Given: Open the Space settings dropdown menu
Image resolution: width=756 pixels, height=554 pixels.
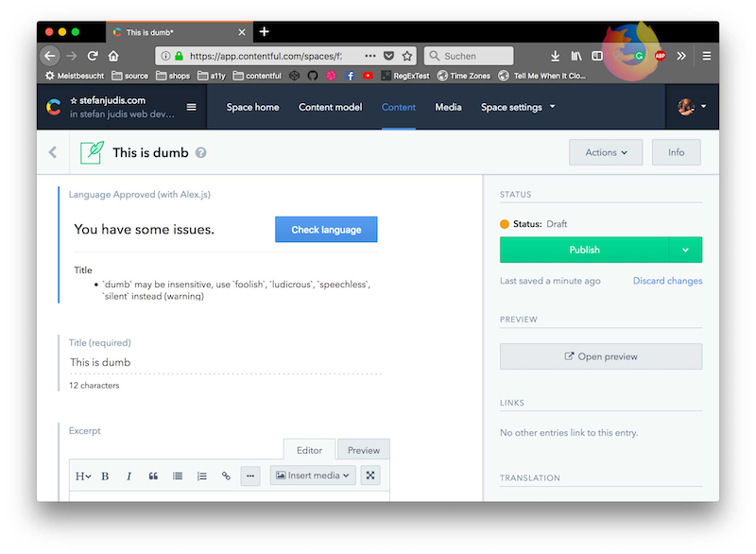Looking at the screenshot, I should [518, 107].
